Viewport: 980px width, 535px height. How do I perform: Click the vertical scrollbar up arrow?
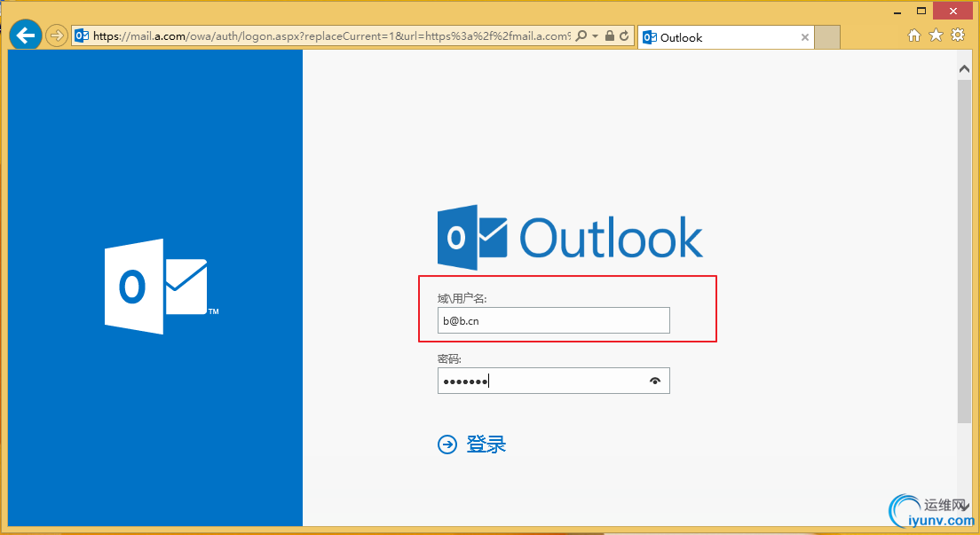pyautogui.click(x=964, y=68)
